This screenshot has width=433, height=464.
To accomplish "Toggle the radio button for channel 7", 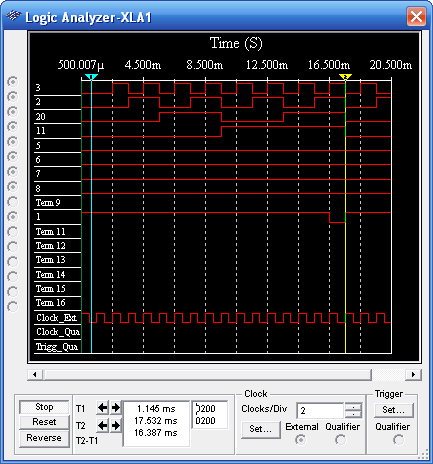I will 13,172.
